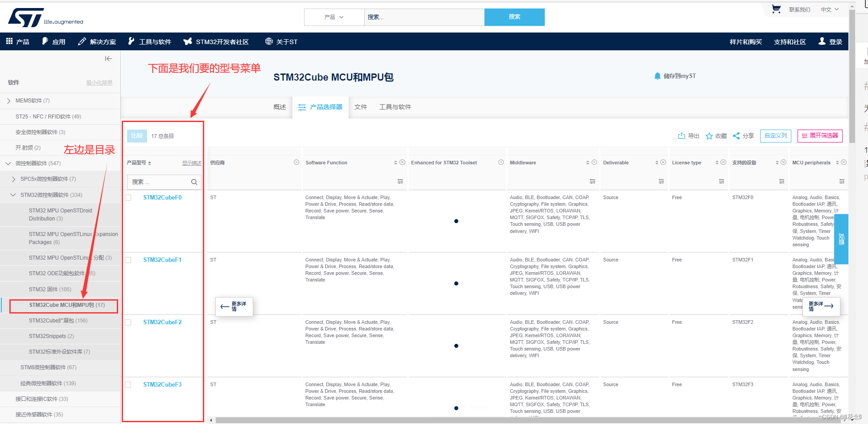Tick the checkbox for STM32CubeF3
This screenshot has width=868, height=424.
click(x=128, y=385)
